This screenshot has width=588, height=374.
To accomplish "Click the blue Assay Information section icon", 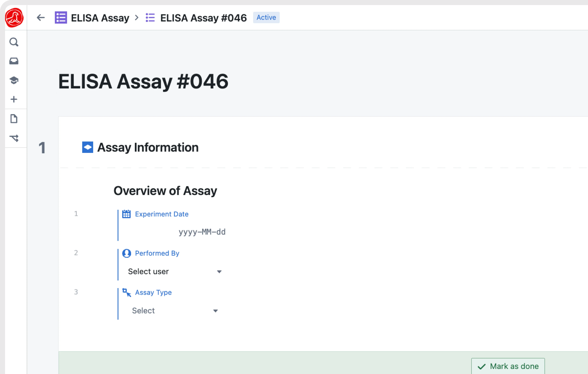I will (87, 147).
